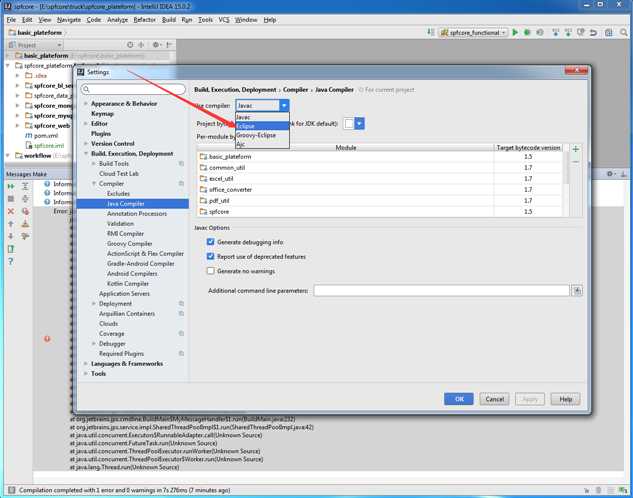Viewport: 633px width, 498px height.
Task: Toggle Generate debugging info checkbox
Action: click(210, 242)
